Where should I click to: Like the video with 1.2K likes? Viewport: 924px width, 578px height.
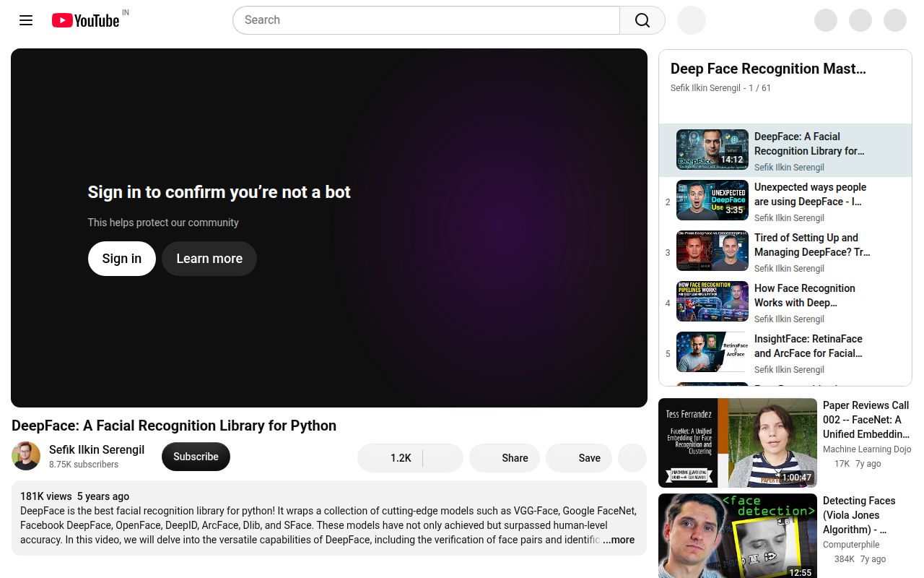[390, 458]
